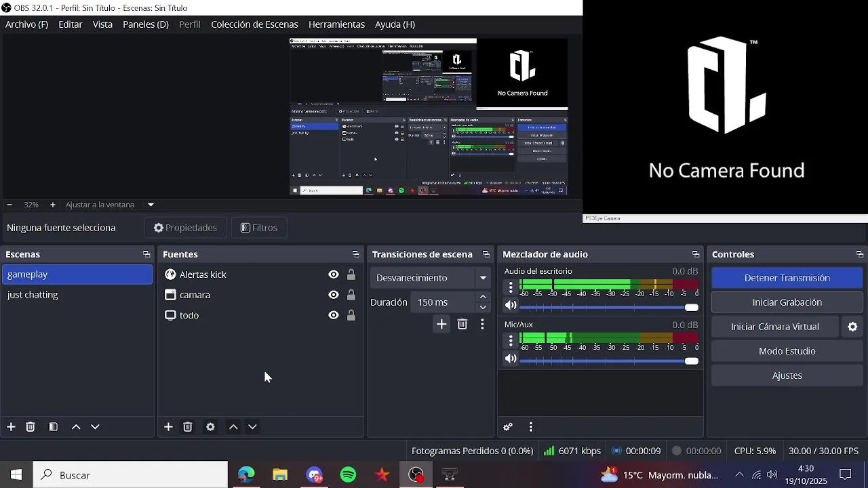
Task: Toggle lock on Alertas kick source
Action: pyautogui.click(x=351, y=274)
